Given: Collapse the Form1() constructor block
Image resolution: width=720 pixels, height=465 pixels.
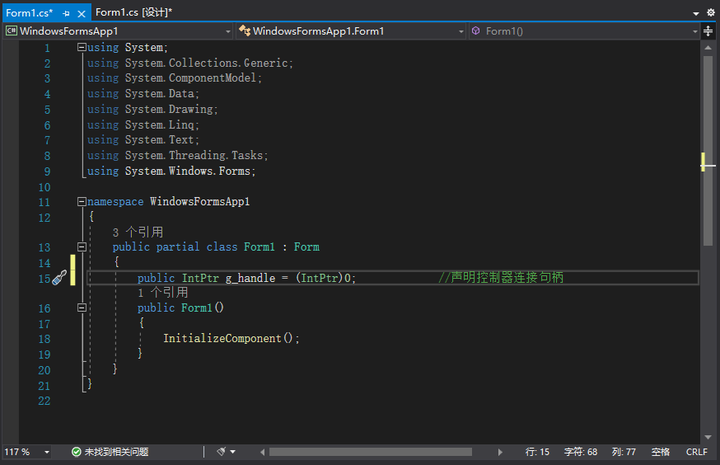Looking at the screenshot, I should [81, 308].
